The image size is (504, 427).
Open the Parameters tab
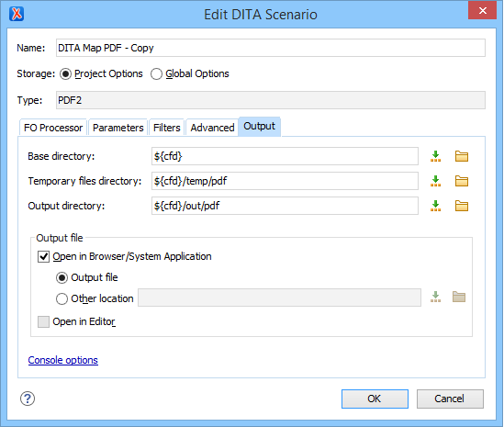pos(118,128)
